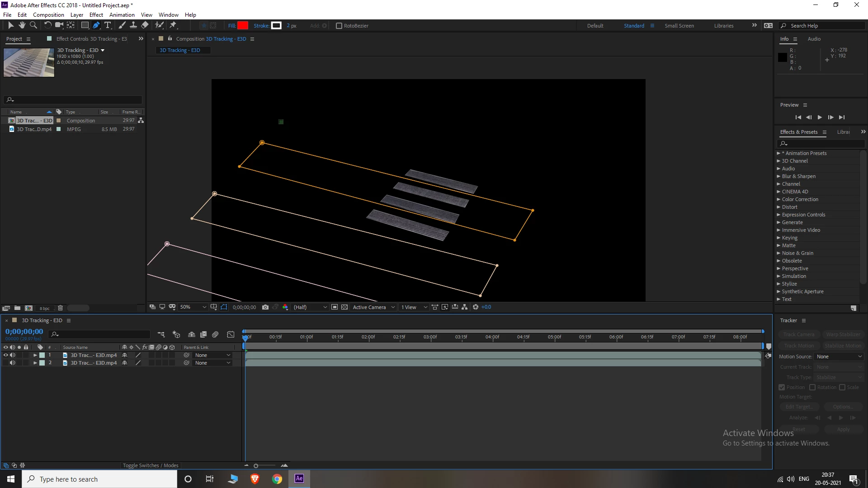Open the 50% magnification dropdown

click(193, 307)
